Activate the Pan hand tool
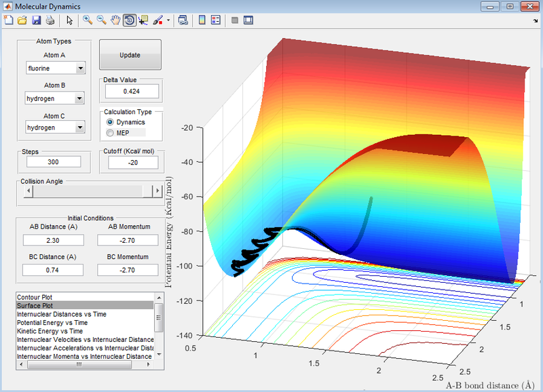Image resolution: width=543 pixels, height=392 pixels. click(x=115, y=20)
